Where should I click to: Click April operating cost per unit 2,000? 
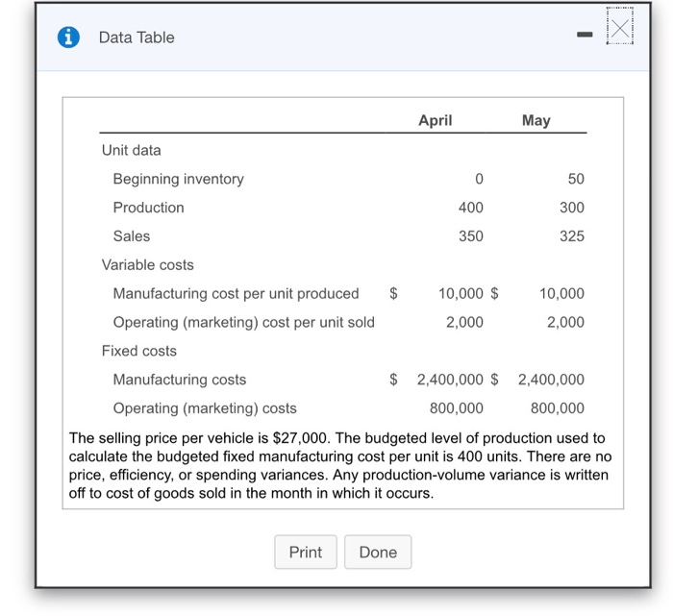pyautogui.click(x=464, y=323)
